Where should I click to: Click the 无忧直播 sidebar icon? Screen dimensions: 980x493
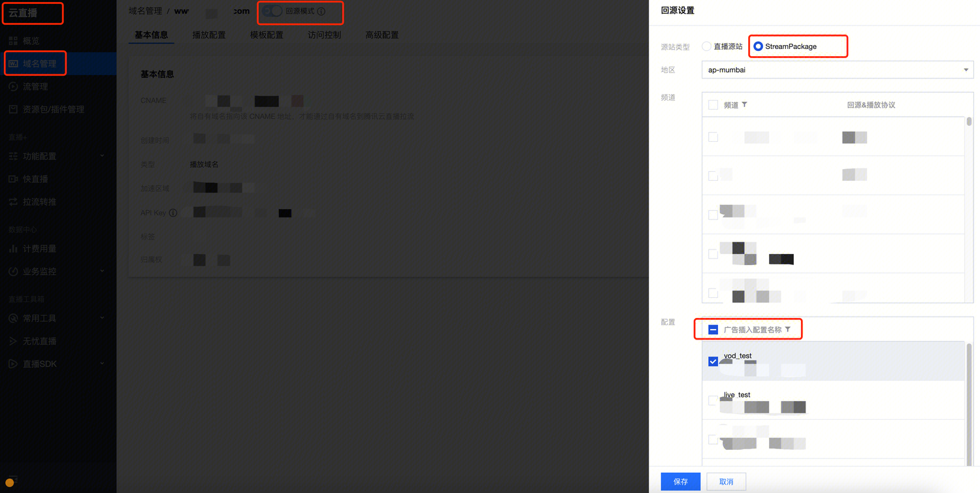tap(13, 341)
